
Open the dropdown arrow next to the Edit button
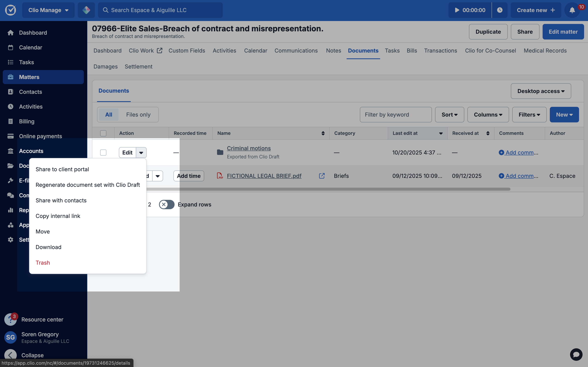pos(141,152)
